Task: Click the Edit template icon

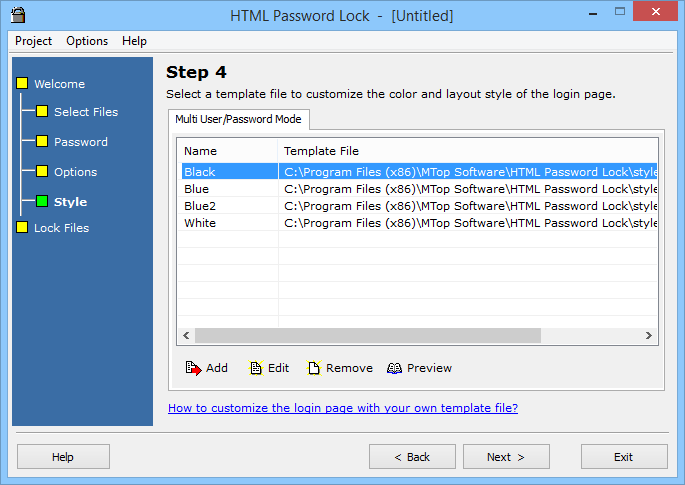Action: [x=256, y=368]
